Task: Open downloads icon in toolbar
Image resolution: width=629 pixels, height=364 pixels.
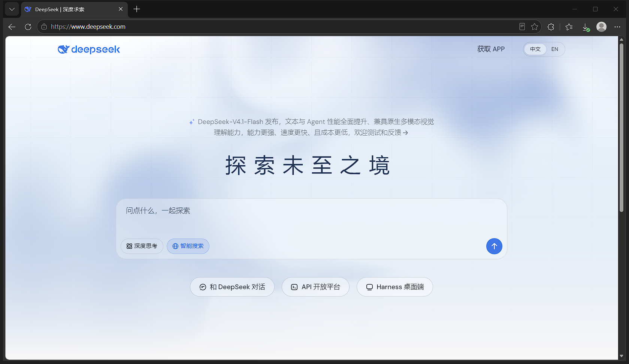Action: 586,27
